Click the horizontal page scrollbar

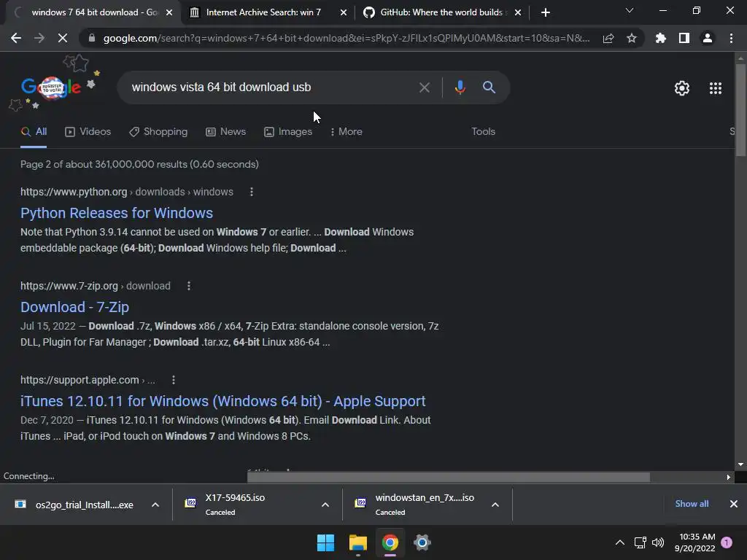click(x=449, y=477)
